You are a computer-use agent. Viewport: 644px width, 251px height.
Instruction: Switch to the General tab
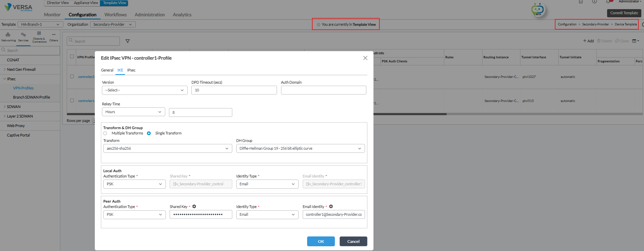107,70
